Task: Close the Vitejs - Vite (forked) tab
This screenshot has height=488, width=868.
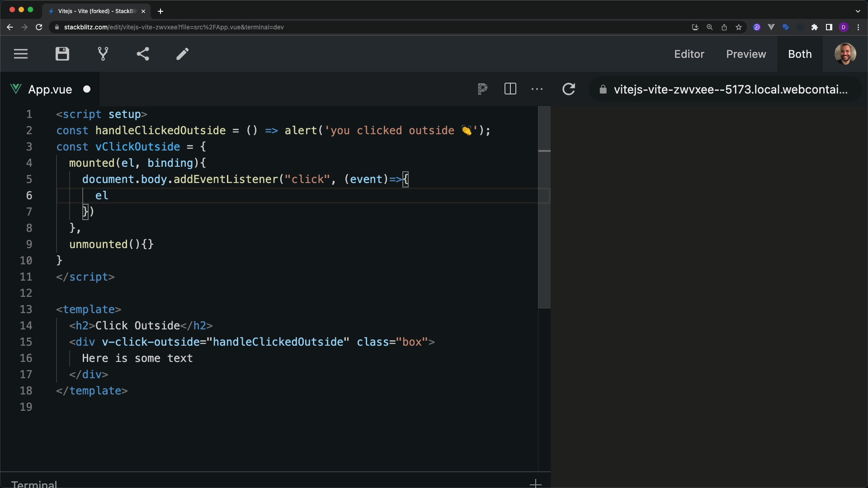Action: click(x=143, y=11)
